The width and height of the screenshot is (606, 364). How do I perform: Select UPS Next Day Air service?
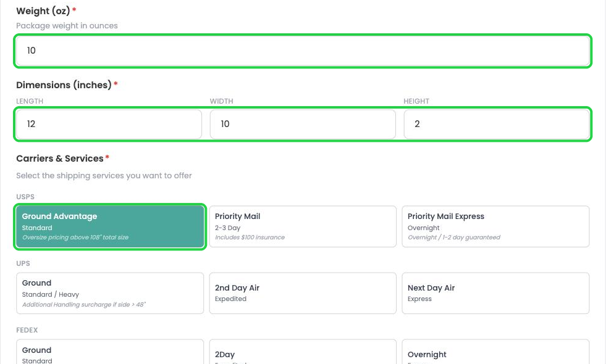click(495, 294)
